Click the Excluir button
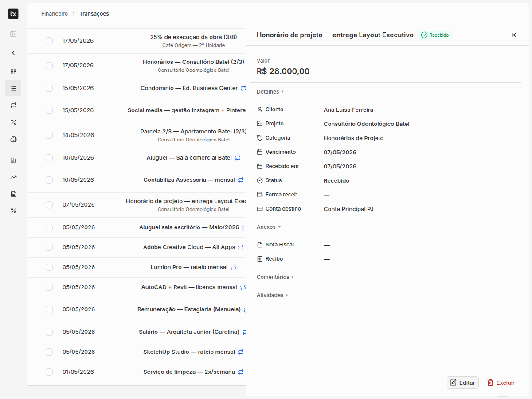 tap(501, 383)
